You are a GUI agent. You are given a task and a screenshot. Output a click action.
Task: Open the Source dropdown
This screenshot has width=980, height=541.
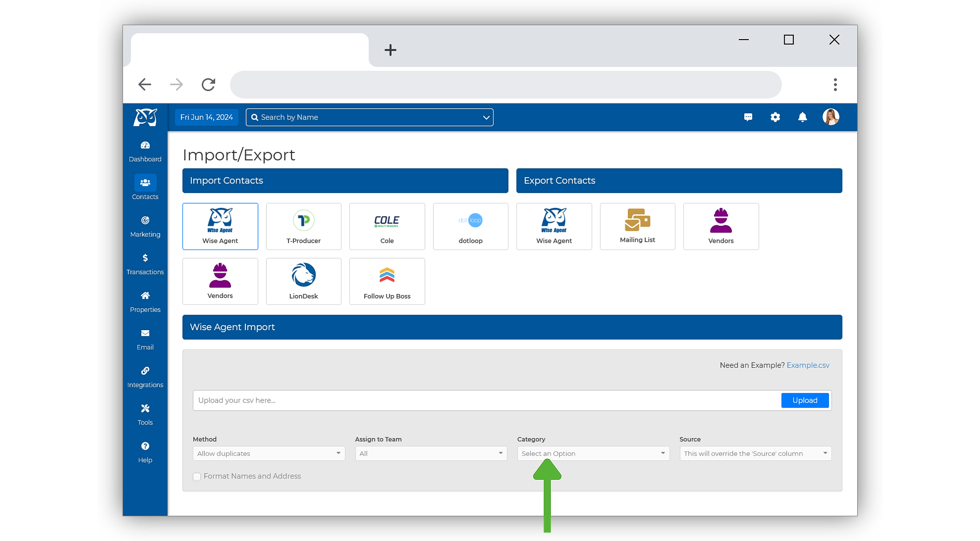click(756, 453)
